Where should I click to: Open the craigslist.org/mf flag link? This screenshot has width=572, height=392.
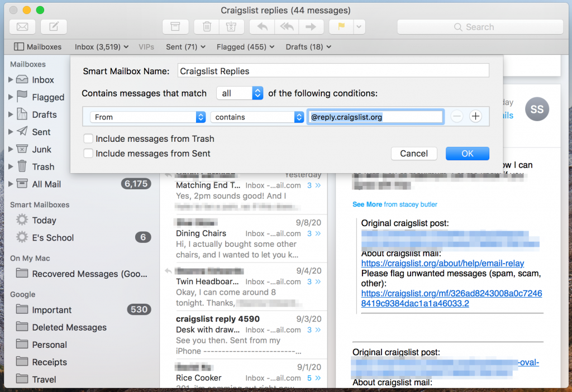tap(451, 298)
